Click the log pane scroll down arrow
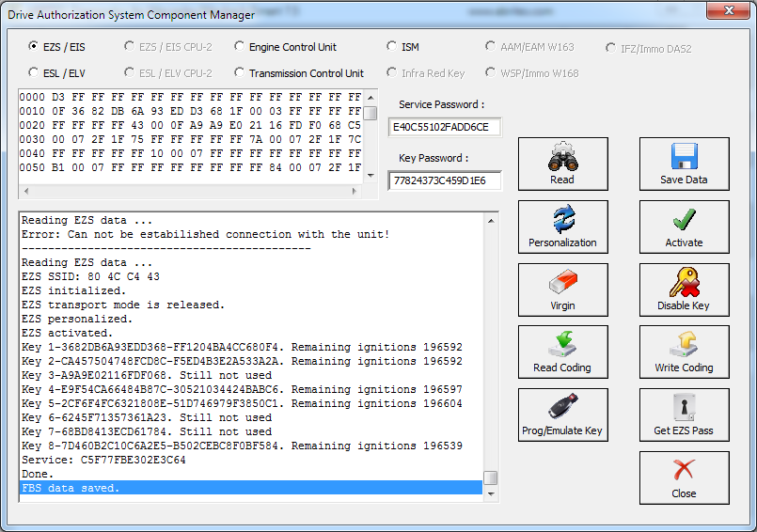 pyautogui.click(x=491, y=493)
